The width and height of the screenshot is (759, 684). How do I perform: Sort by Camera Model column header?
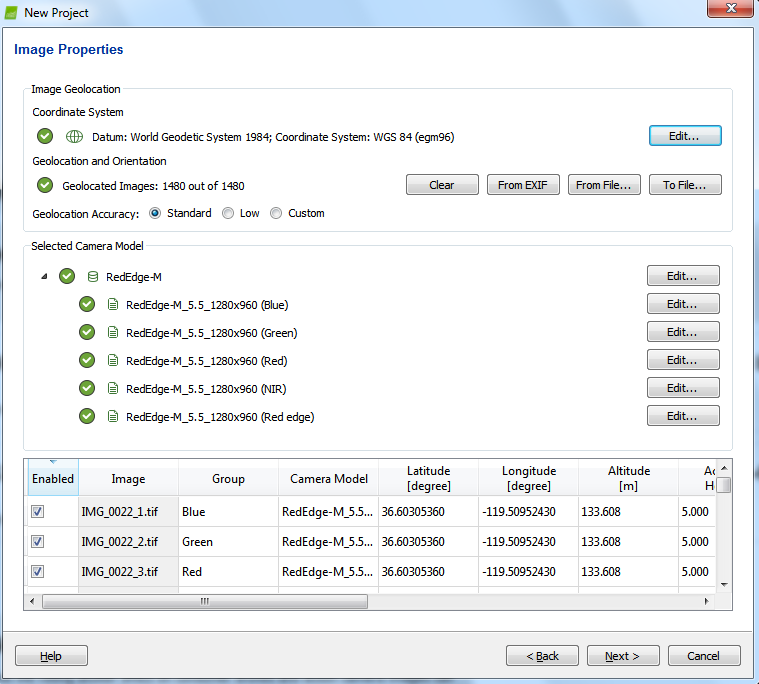(x=329, y=478)
